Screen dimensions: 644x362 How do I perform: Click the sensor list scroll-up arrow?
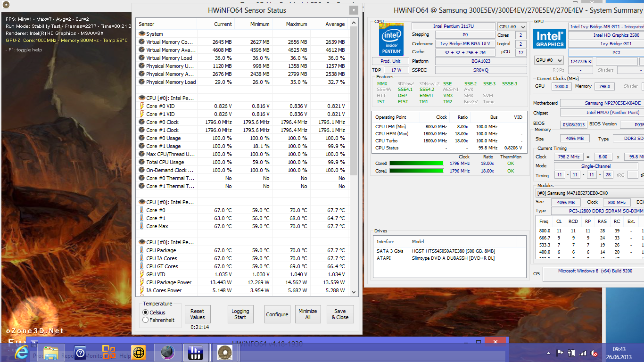(x=354, y=23)
